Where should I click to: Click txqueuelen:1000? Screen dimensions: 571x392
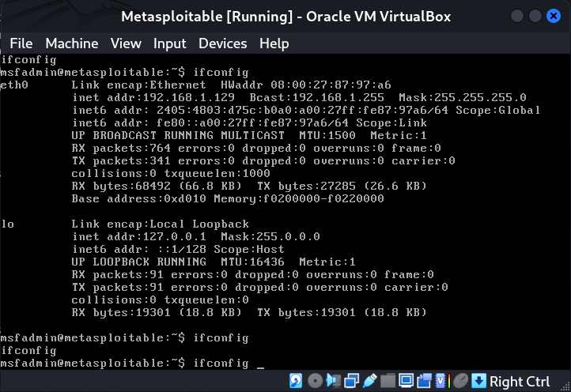(x=217, y=173)
